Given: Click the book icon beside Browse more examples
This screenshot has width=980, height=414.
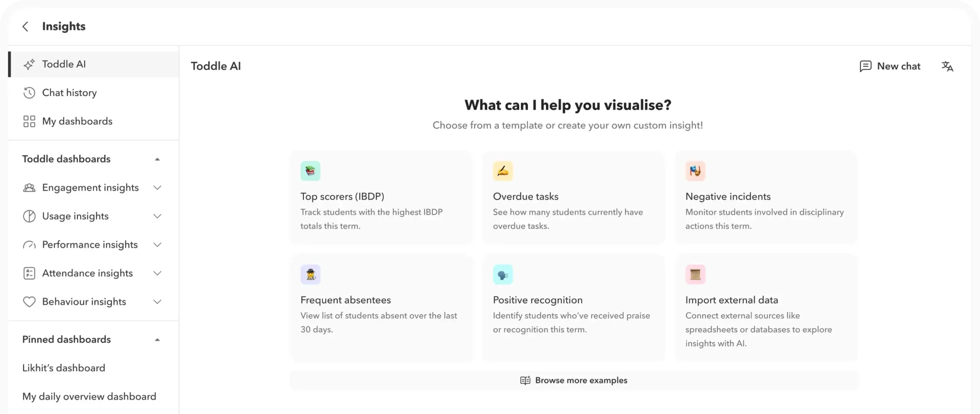Looking at the screenshot, I should click(525, 380).
